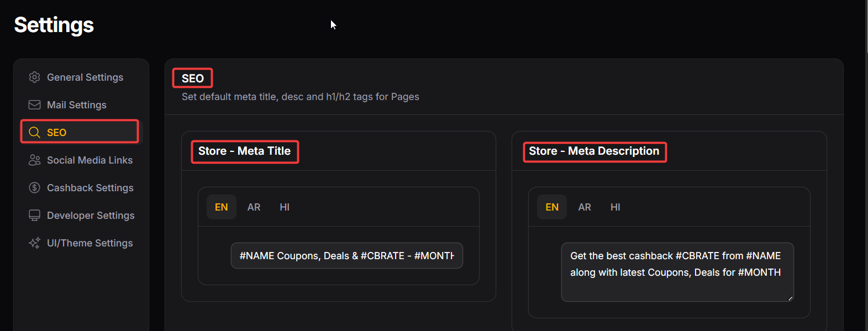Switch Meta Title to HI tab
The width and height of the screenshot is (868, 331).
(x=285, y=207)
